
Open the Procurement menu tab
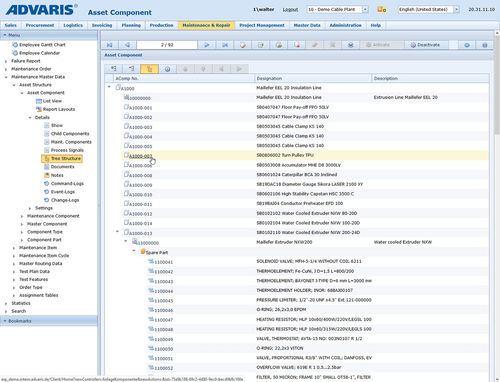click(40, 25)
